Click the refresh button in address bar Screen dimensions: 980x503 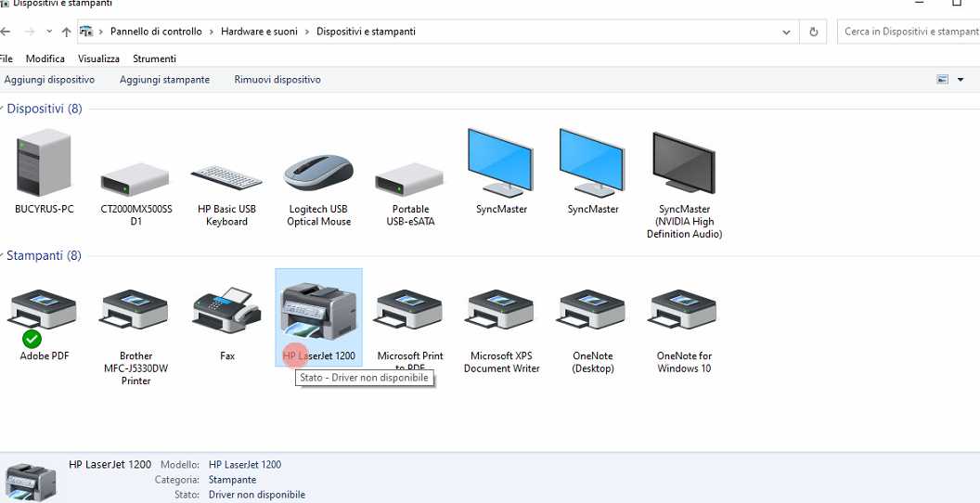[x=813, y=32]
